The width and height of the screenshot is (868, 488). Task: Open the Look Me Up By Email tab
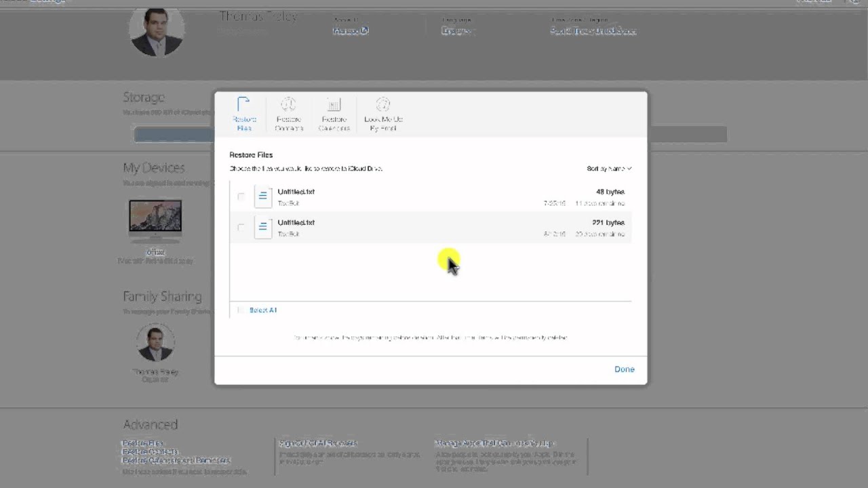coord(383,114)
